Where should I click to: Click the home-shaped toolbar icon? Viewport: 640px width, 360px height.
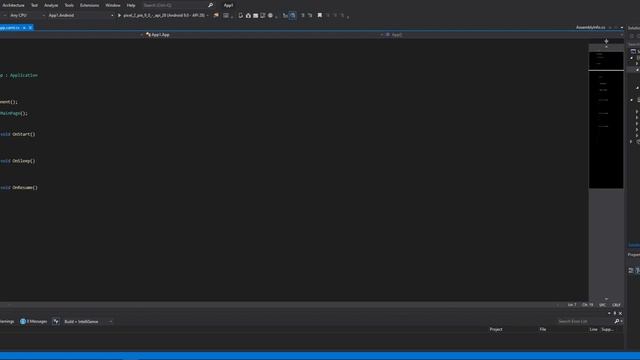248,16
